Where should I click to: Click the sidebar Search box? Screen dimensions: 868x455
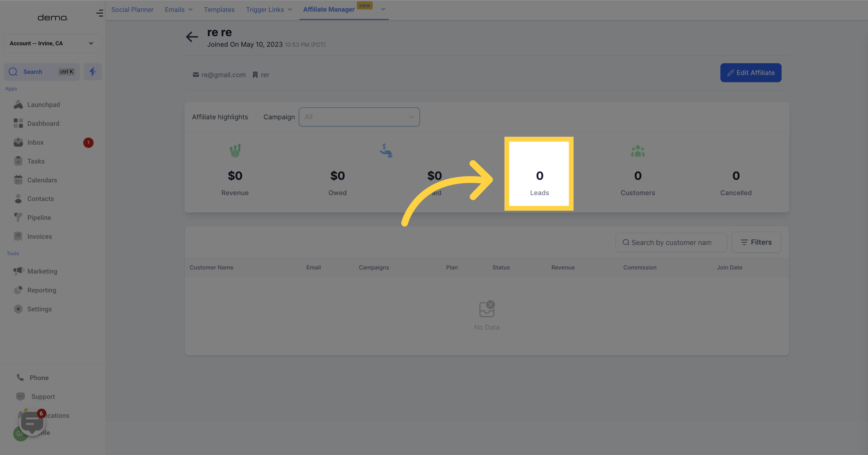tap(42, 72)
